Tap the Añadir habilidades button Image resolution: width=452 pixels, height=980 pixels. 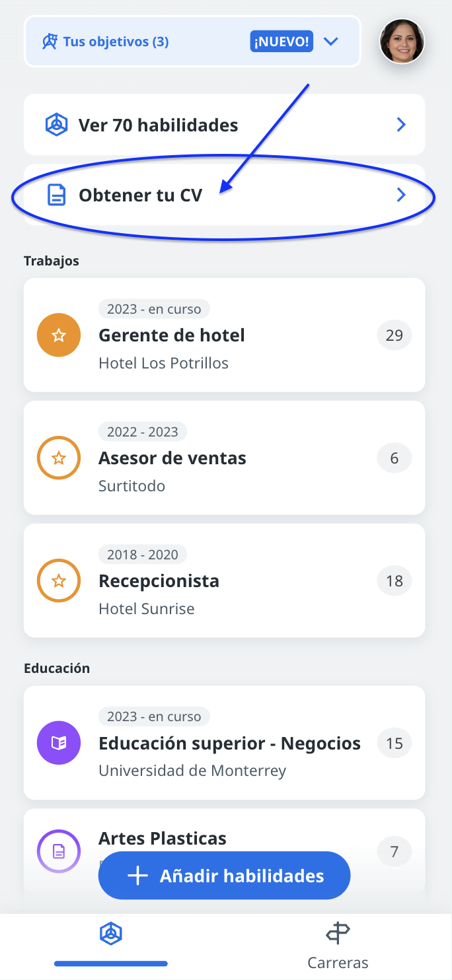[x=224, y=876]
